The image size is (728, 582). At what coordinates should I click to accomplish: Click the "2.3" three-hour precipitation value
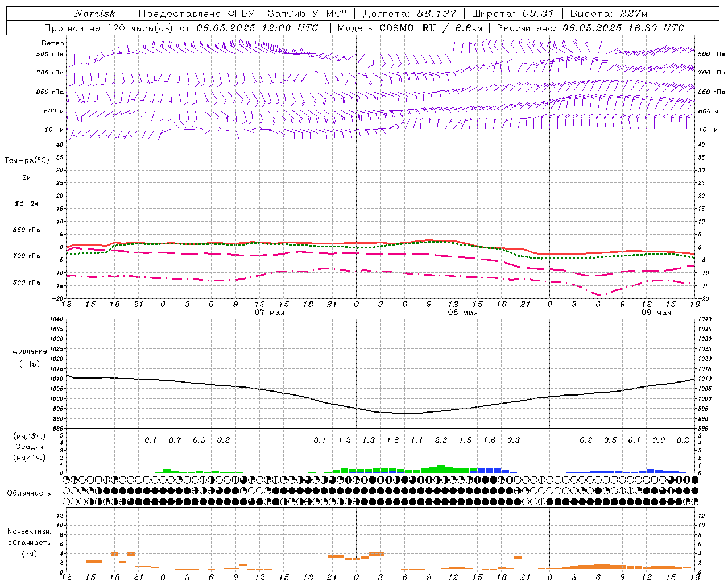coord(441,440)
